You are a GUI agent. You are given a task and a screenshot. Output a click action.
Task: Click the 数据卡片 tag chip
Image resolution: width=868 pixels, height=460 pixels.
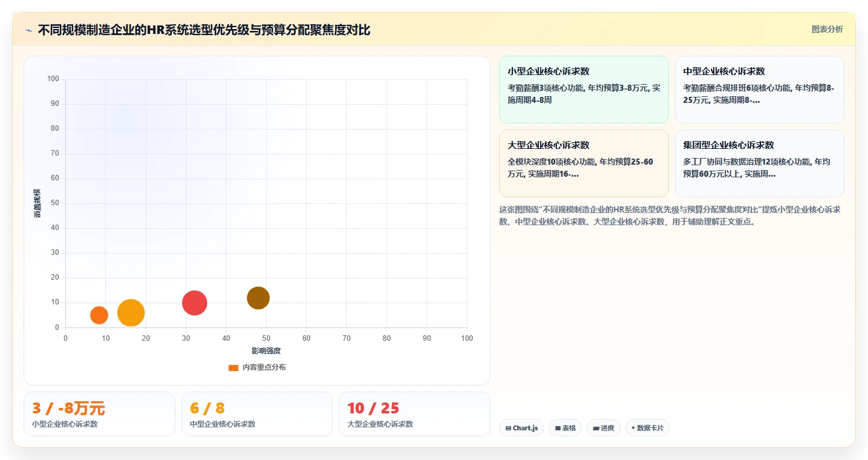[x=647, y=428]
